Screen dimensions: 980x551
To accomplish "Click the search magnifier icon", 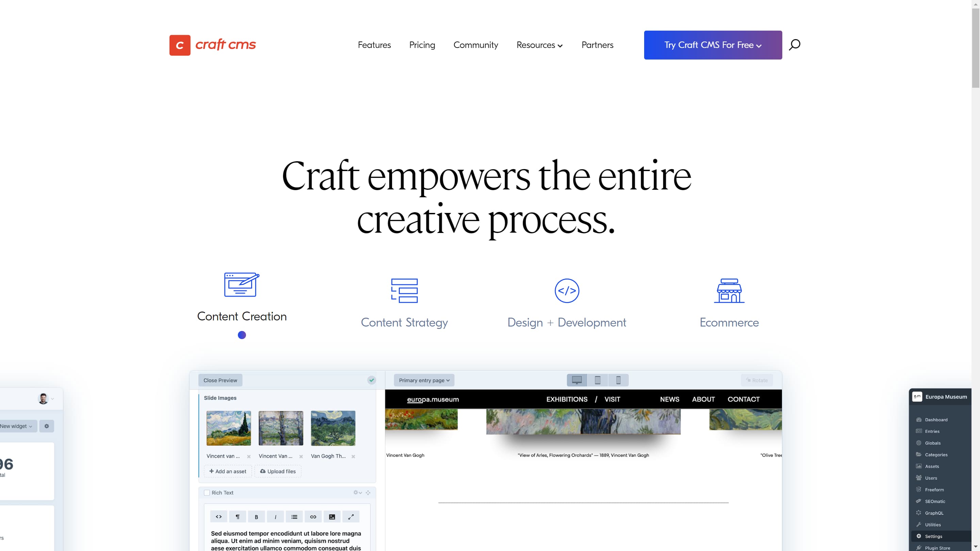I will click(x=794, y=45).
